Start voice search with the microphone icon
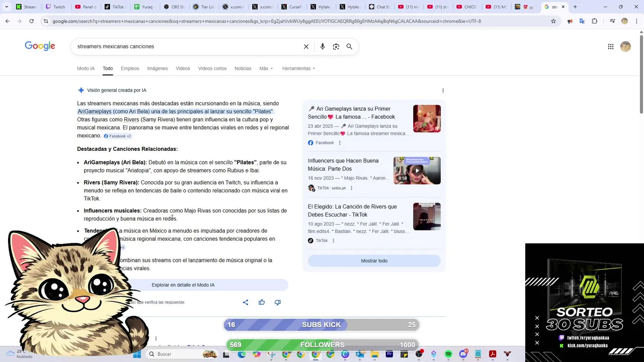Screen dimensions: 644x362 [x=323, y=46]
